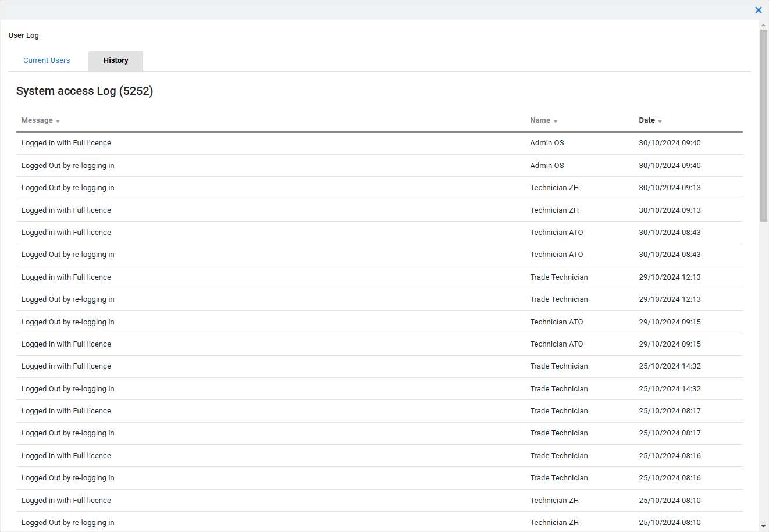Click the Name column sort arrow
This screenshot has height=532, width=769.
tap(556, 121)
